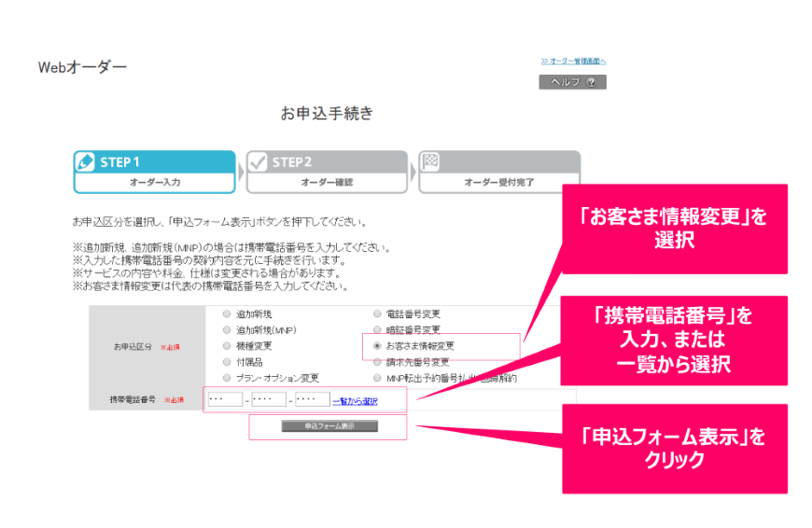Click the ヘルプ button

[x=573, y=82]
